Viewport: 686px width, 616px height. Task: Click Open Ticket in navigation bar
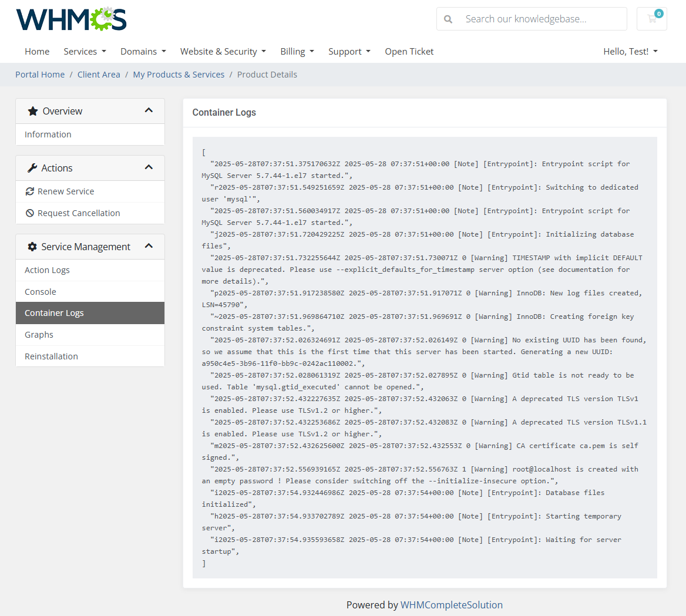(x=409, y=51)
